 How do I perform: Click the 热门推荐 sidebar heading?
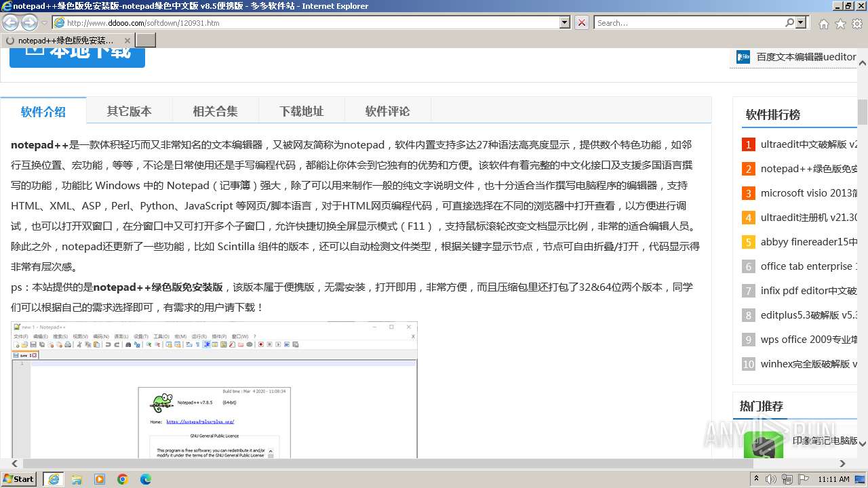point(762,406)
